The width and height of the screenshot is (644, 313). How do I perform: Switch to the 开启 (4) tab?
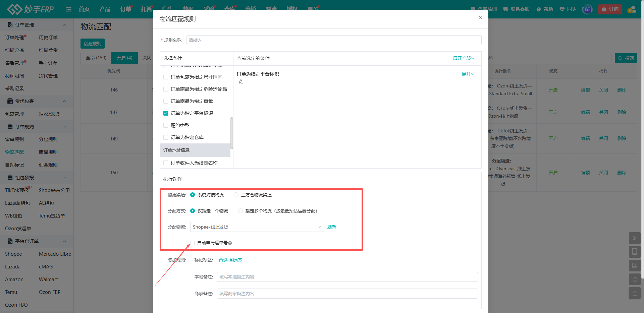[124, 58]
